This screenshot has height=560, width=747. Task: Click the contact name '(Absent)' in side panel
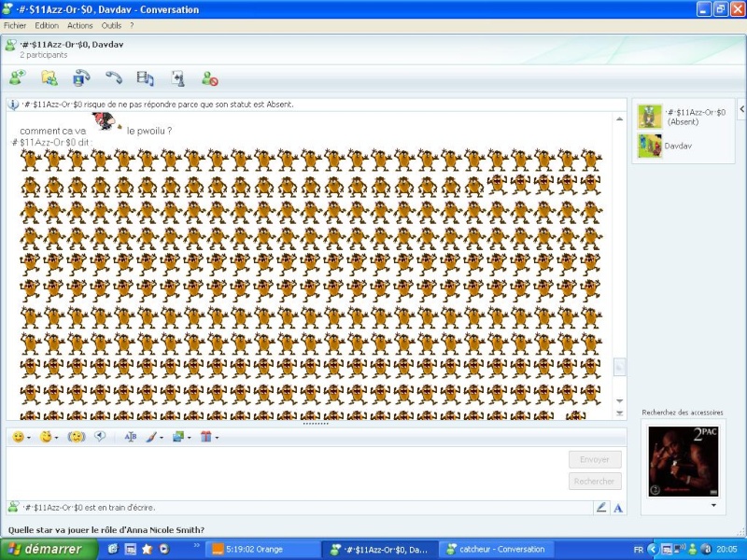tap(684, 122)
